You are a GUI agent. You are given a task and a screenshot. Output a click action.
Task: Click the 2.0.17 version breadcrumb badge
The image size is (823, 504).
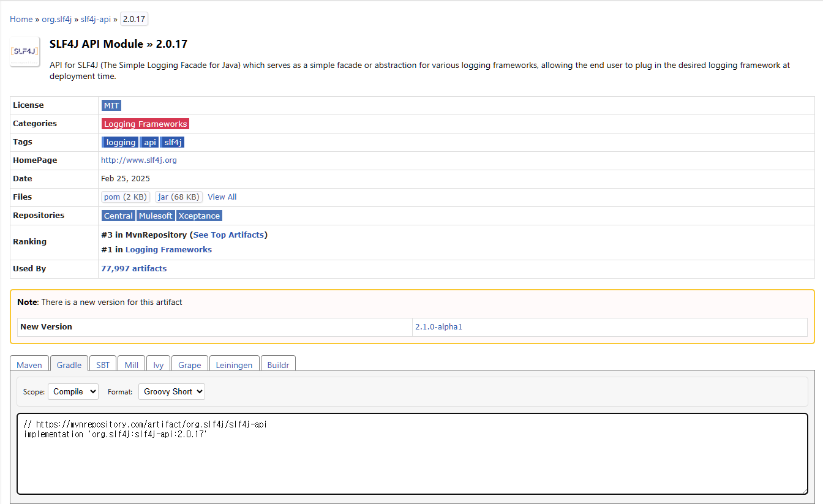(134, 19)
